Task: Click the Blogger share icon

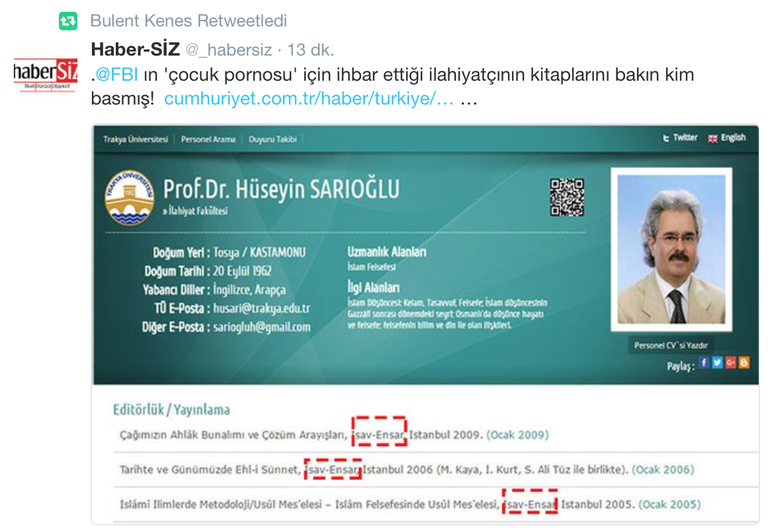Action: (744, 363)
